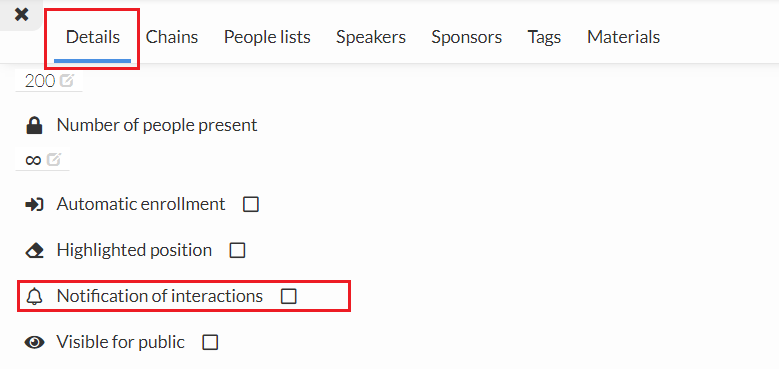The image size is (780, 369).
Task: Tick the Notification of interactions checkbox
Action: 289,296
